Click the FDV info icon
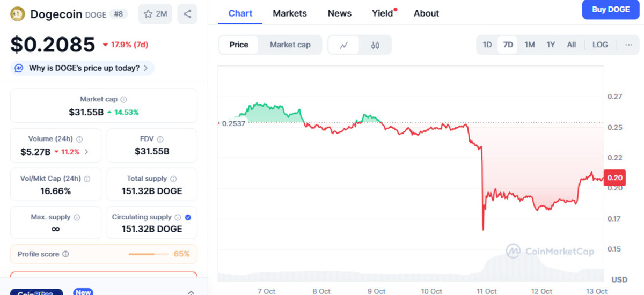This screenshot has width=644, height=295. [x=160, y=139]
